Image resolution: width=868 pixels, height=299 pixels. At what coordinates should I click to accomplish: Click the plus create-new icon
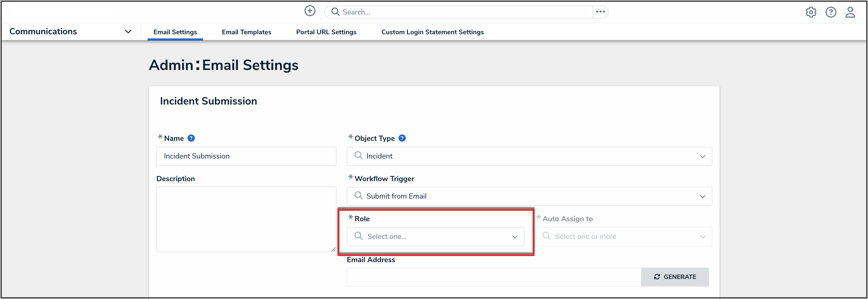(x=310, y=11)
